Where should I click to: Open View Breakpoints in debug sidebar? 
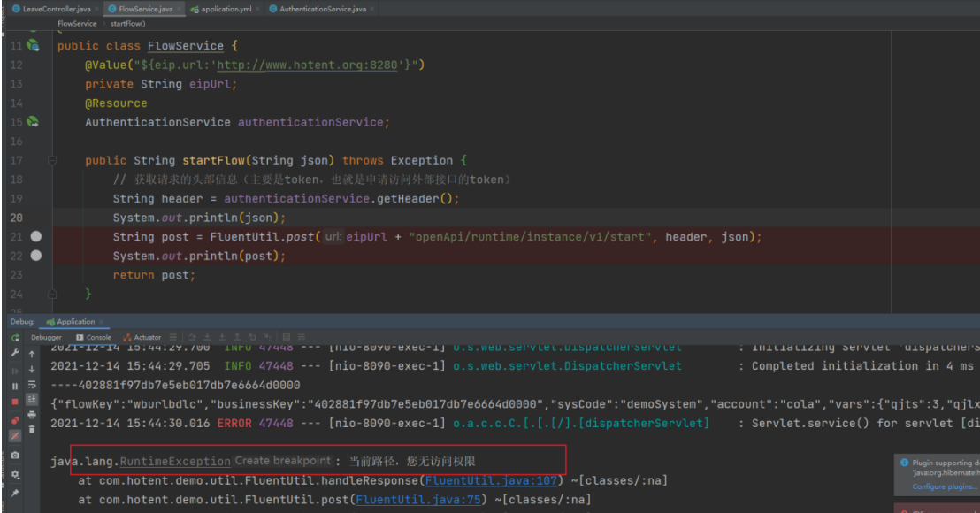click(15, 419)
